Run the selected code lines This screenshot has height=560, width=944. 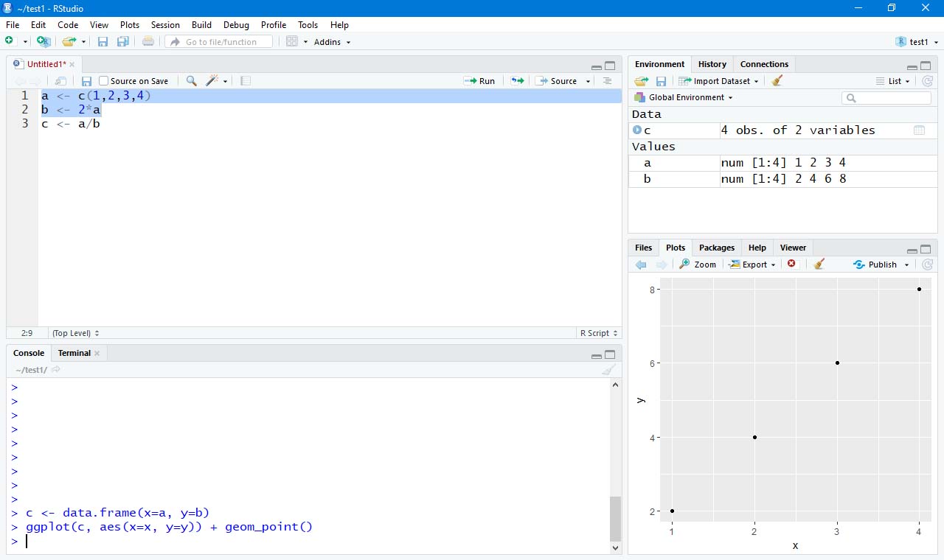tap(479, 81)
